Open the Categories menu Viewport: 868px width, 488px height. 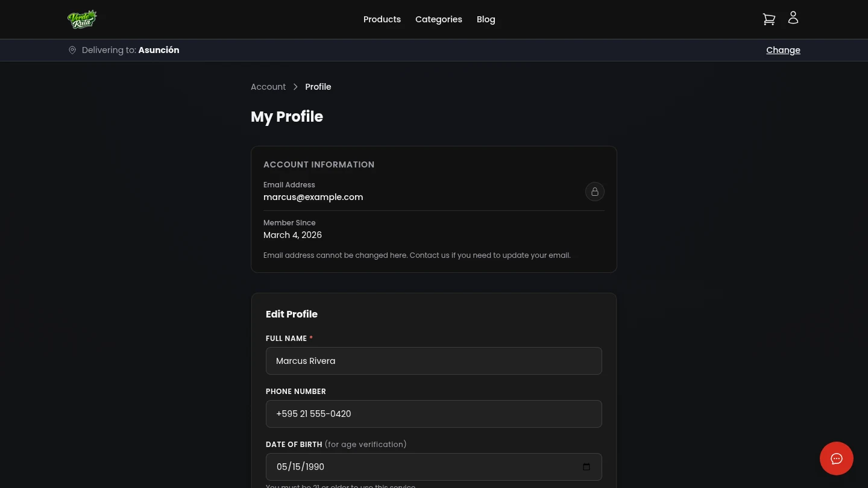click(x=439, y=19)
